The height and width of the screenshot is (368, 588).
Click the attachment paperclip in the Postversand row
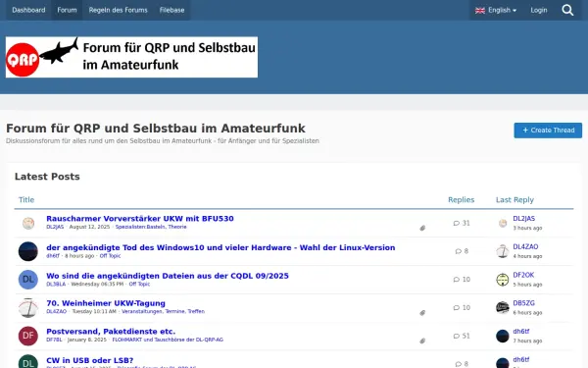422,341
